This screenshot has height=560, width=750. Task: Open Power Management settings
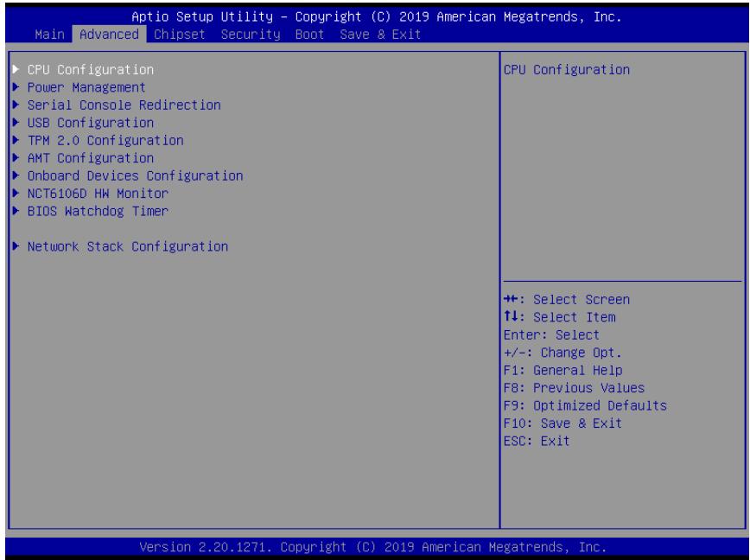(86, 87)
